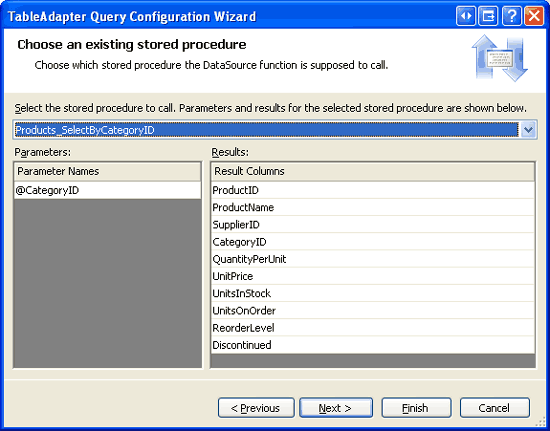The height and width of the screenshot is (431, 550).
Task: Close the wizard with the X
Action: (x=534, y=16)
